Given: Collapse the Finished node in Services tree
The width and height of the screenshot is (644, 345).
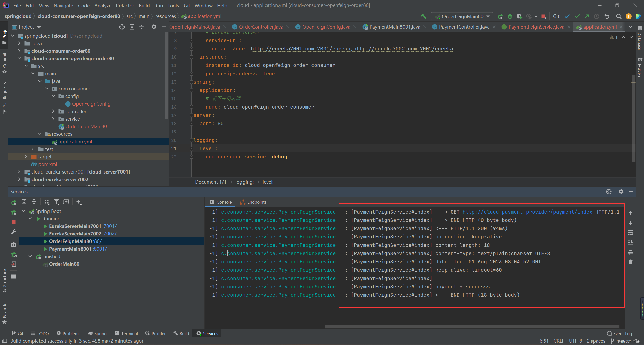Looking at the screenshot, I should tap(30, 256).
